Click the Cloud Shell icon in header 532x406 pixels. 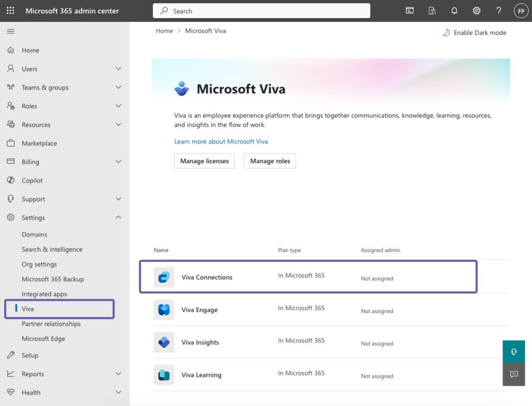click(409, 10)
